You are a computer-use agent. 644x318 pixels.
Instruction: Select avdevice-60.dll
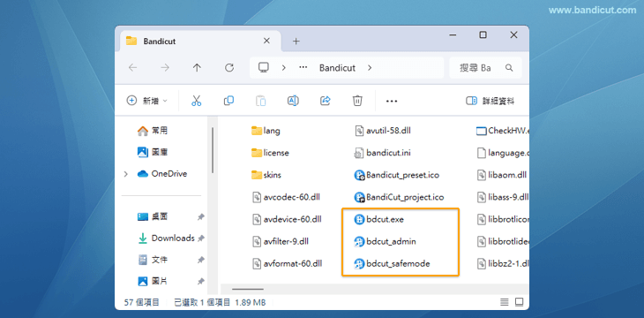(287, 220)
